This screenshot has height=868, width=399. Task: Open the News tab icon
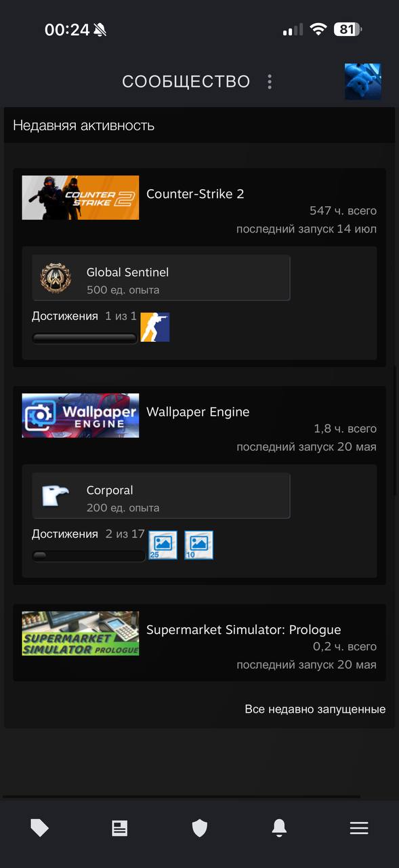tap(120, 828)
